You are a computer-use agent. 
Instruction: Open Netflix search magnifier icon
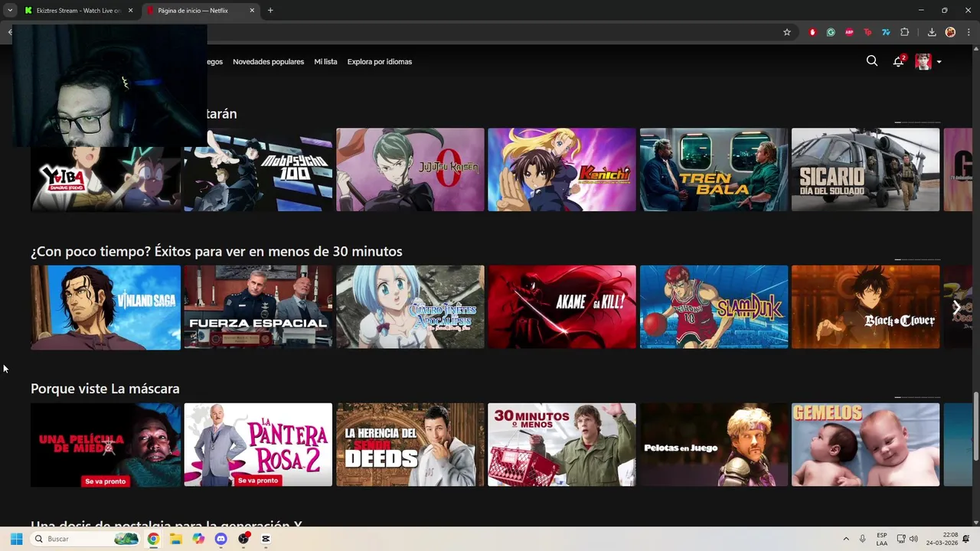[872, 61]
